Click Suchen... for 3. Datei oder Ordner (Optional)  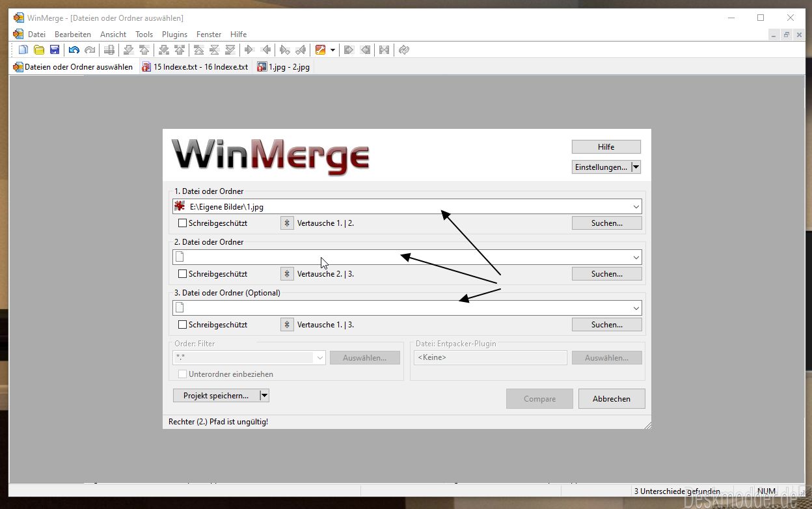(607, 325)
